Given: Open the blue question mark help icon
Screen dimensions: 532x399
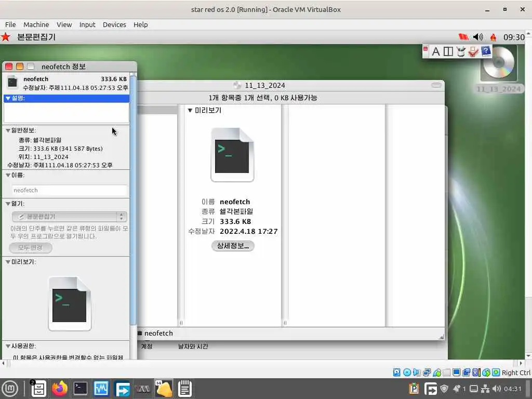Looking at the screenshot, I should pos(486,51).
